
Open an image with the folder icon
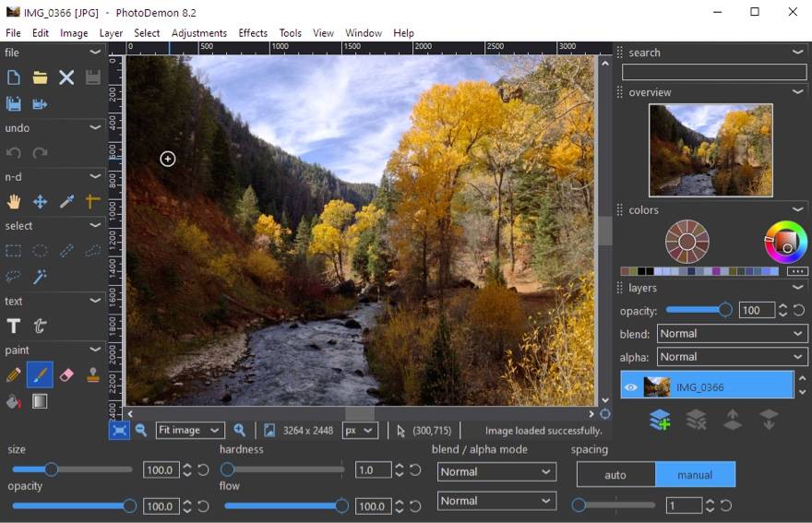click(x=40, y=77)
